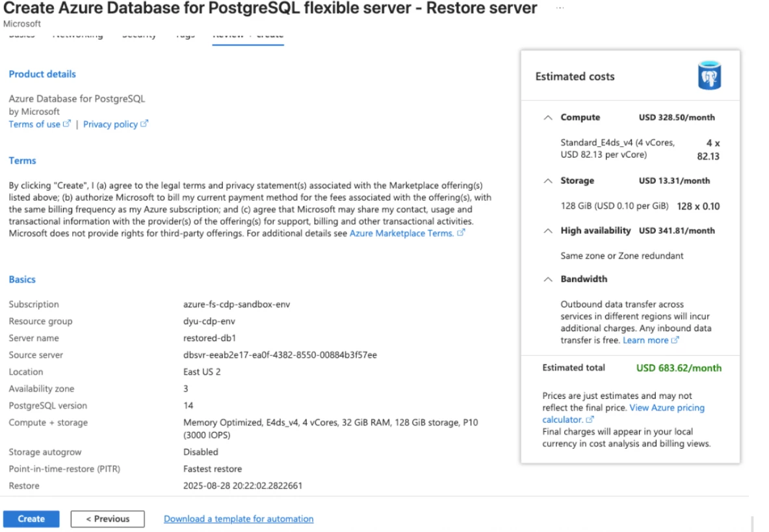Click external link icon after Azure Marketplace Terms
This screenshot has height=532, width=769.
461,233
